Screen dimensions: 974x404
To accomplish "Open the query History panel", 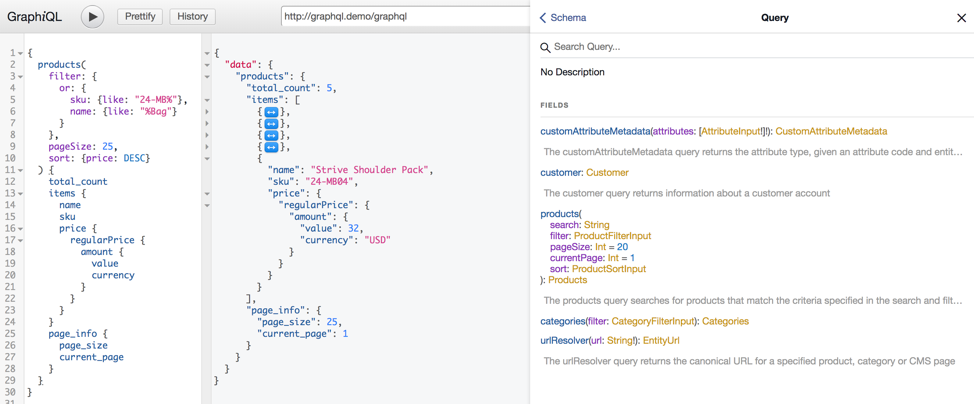I will pyautogui.click(x=192, y=17).
